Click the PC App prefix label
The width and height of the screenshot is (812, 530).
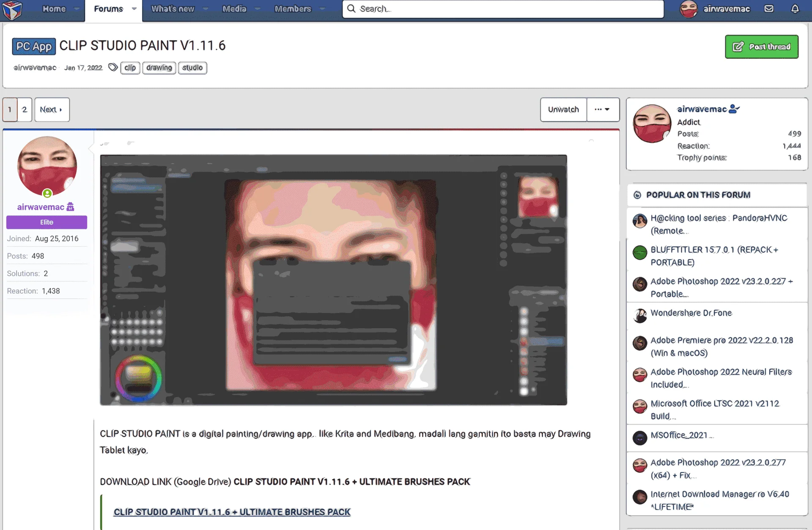(x=34, y=47)
